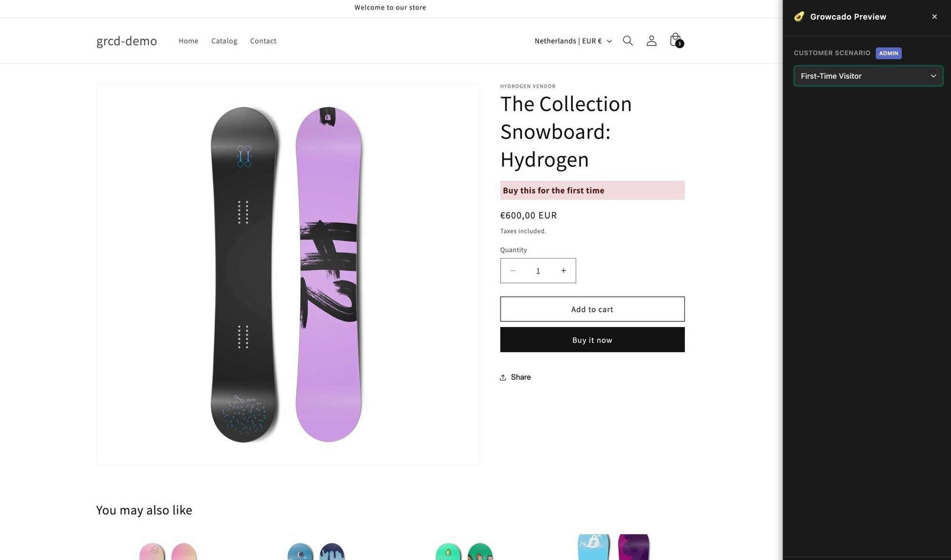Open the Hydrogen snowboard product image

[x=287, y=274]
